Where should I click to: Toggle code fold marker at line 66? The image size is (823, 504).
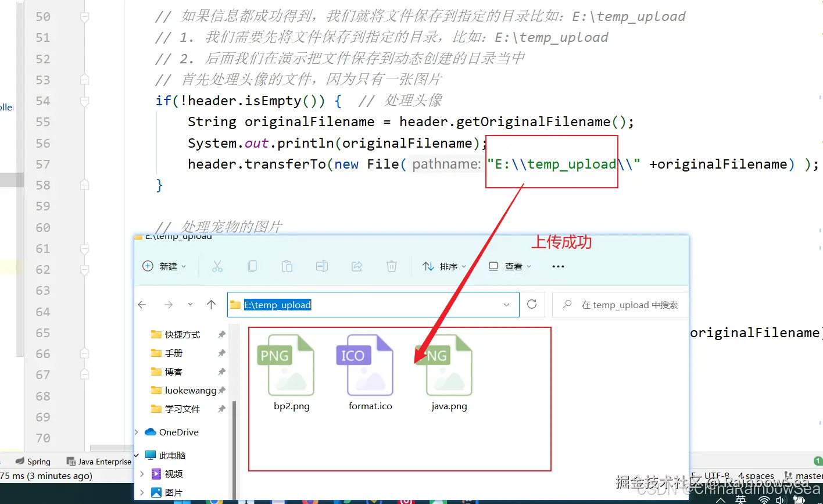84,353
